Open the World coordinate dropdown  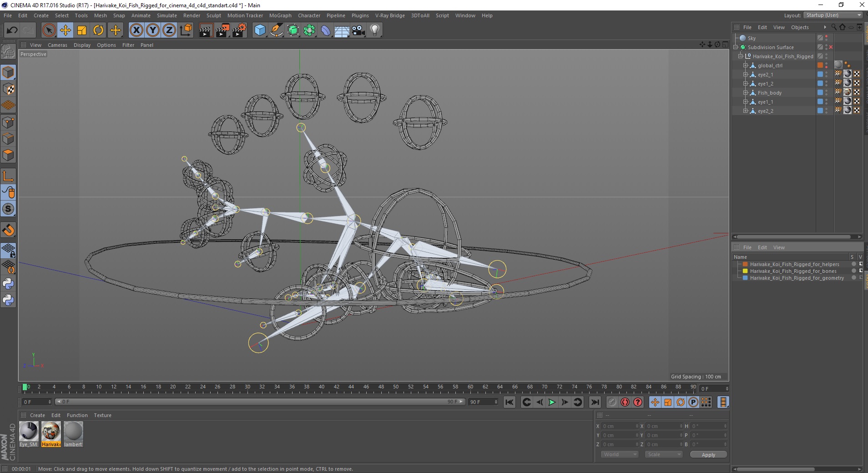click(x=619, y=454)
